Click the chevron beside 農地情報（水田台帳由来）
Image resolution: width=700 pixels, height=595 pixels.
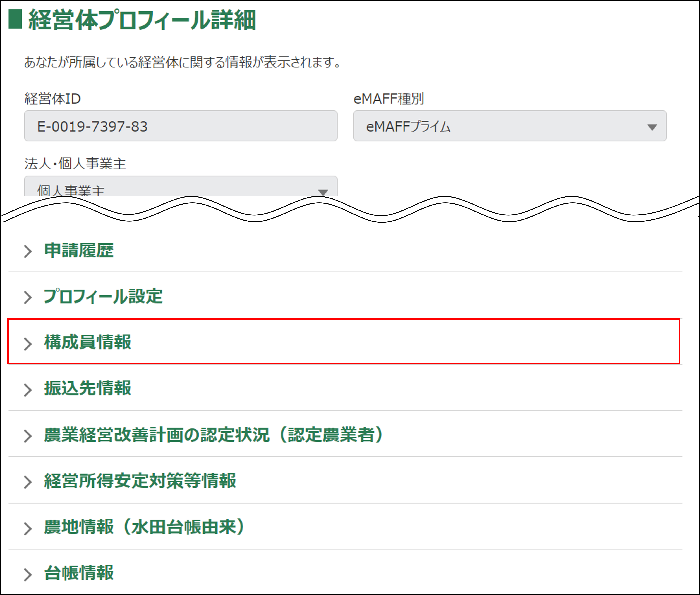(28, 528)
